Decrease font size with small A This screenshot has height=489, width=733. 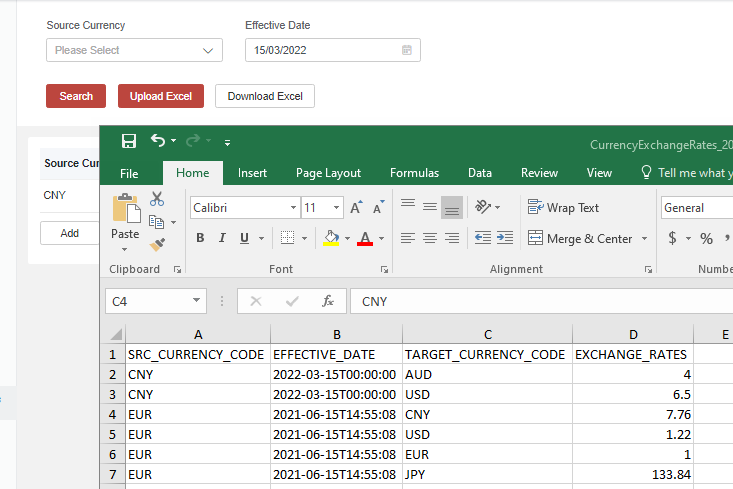coord(378,208)
